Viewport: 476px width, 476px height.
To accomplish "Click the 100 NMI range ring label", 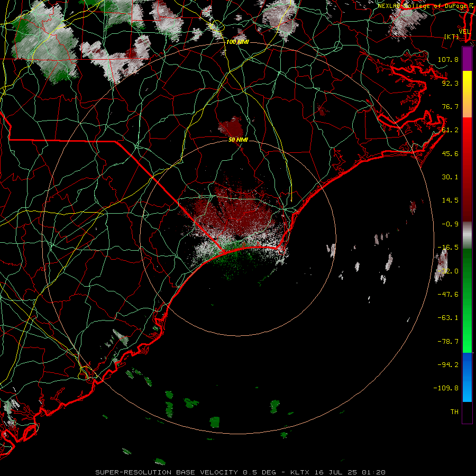I will [x=237, y=42].
